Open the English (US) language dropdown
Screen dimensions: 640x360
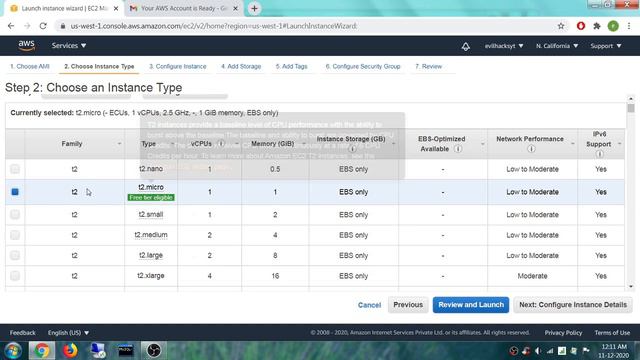click(x=68, y=333)
